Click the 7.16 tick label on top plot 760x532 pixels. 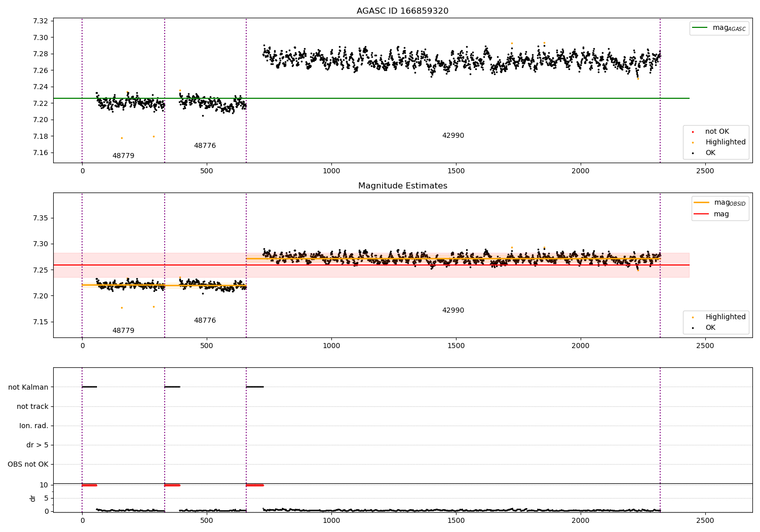pos(40,153)
